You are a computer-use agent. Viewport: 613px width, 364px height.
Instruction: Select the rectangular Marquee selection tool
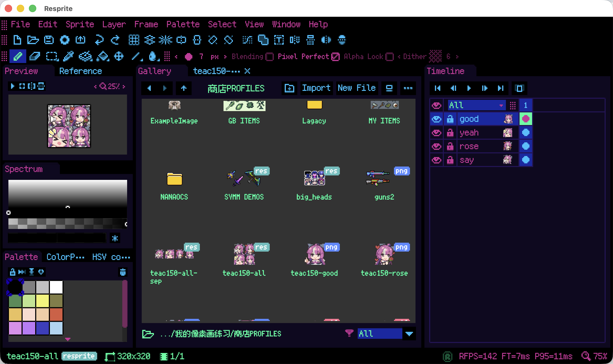[x=52, y=56]
